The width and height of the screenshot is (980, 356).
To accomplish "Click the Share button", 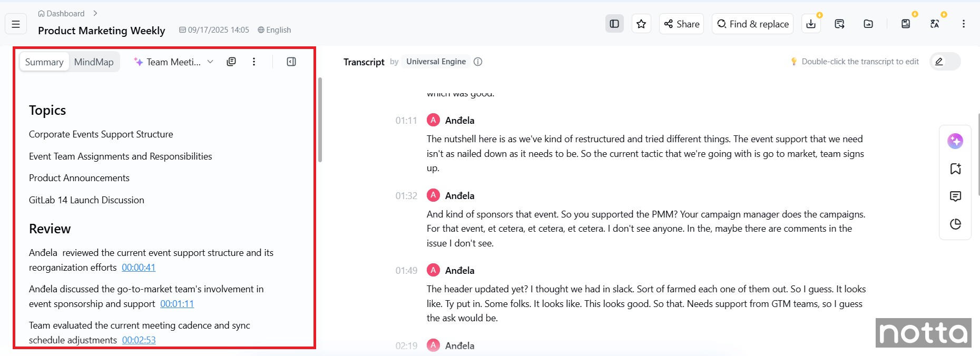I will pos(682,24).
